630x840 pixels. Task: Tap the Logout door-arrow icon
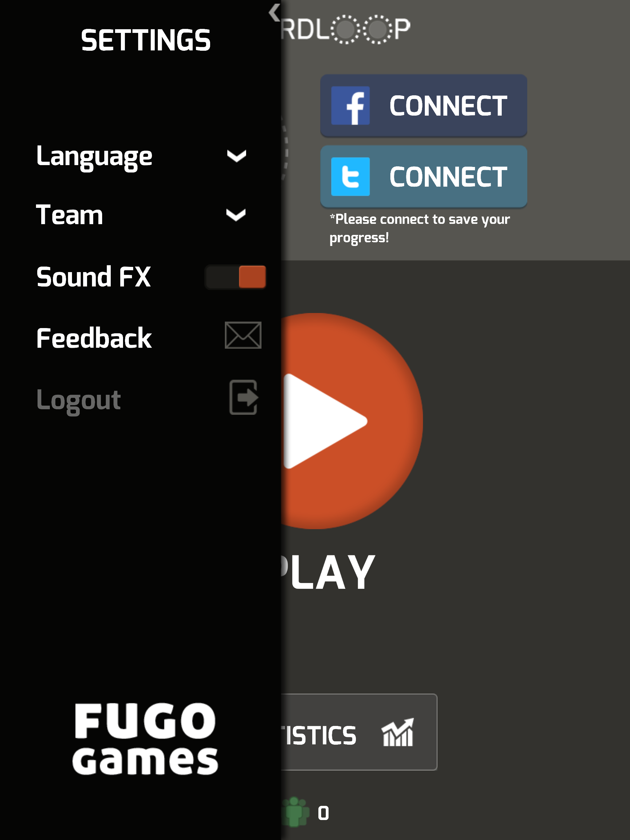(x=244, y=397)
